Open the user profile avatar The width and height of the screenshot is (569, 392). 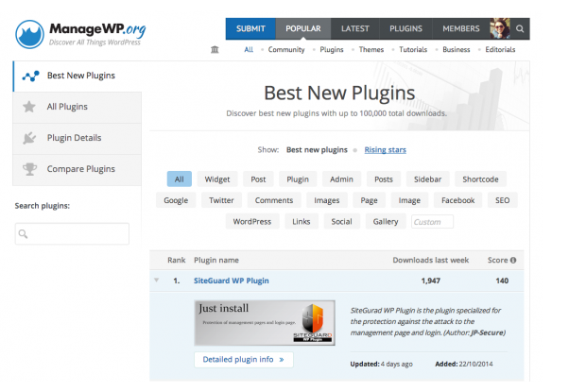[x=500, y=28]
